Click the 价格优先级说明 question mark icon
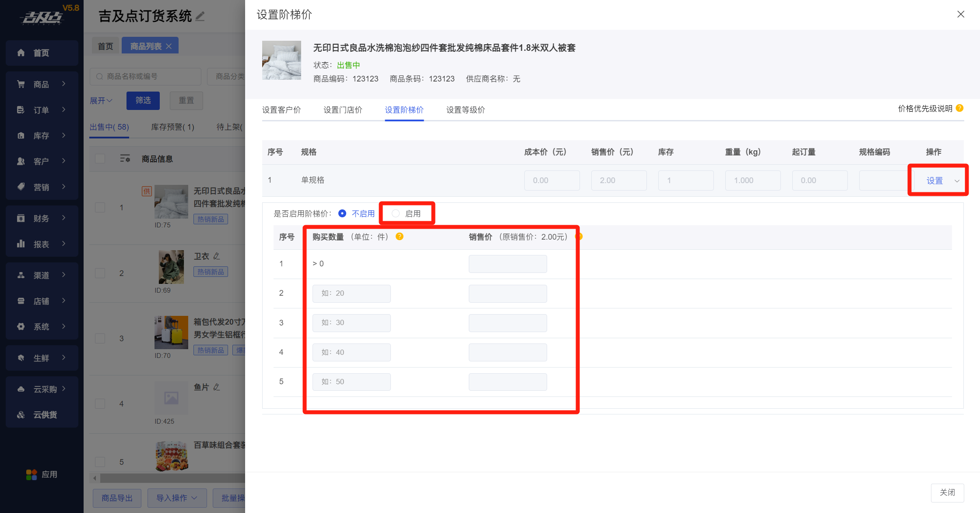The height and width of the screenshot is (513, 980). point(959,108)
